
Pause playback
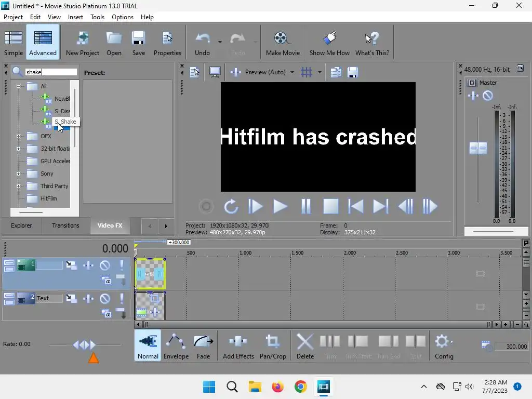[x=305, y=207]
